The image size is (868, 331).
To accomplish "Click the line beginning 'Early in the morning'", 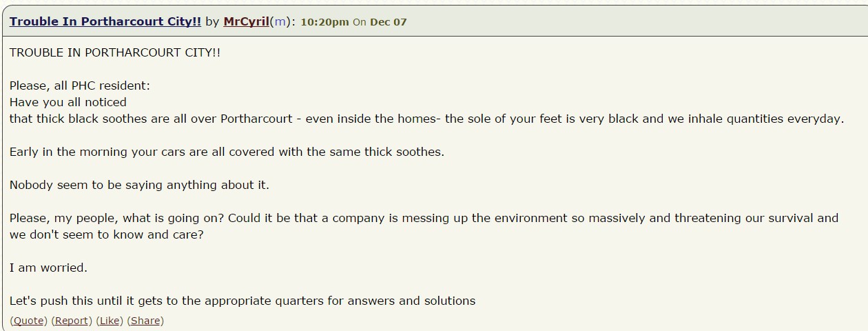I will point(227,152).
